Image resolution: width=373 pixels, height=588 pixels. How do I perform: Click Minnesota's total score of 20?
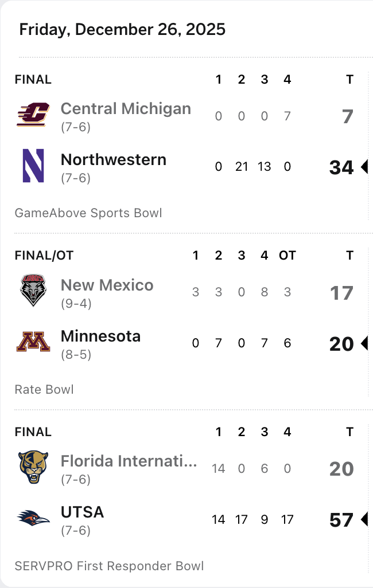[x=341, y=344]
